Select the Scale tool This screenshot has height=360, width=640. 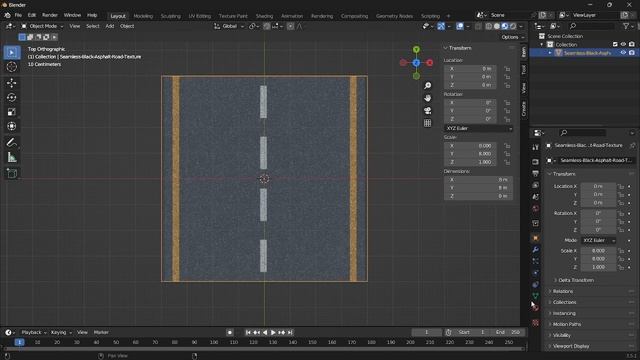coord(12,112)
